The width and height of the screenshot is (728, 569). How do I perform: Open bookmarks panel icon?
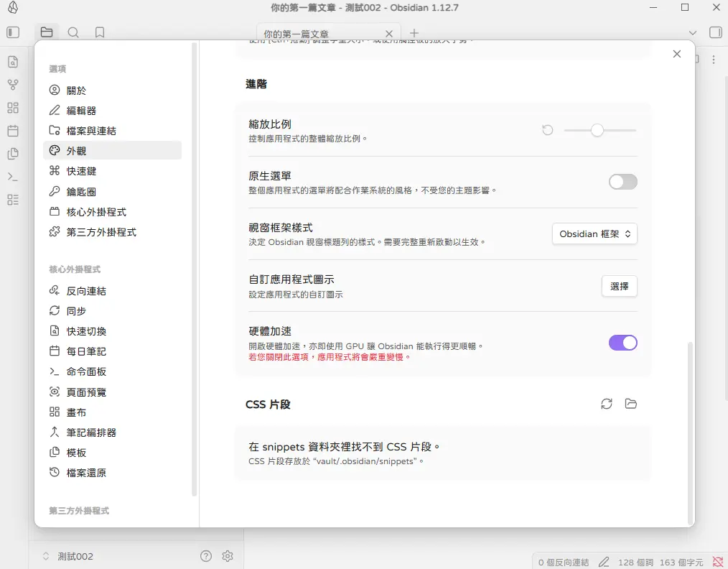(x=100, y=32)
